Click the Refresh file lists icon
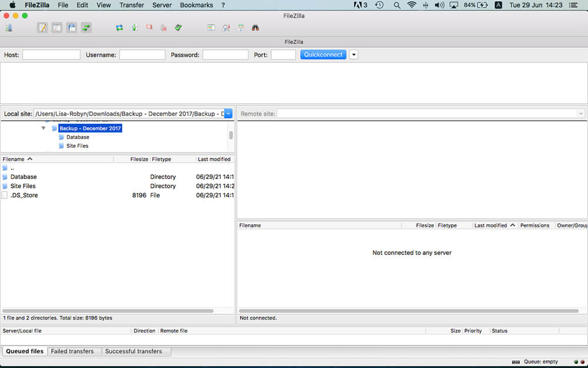The image size is (588, 368). 119,28
